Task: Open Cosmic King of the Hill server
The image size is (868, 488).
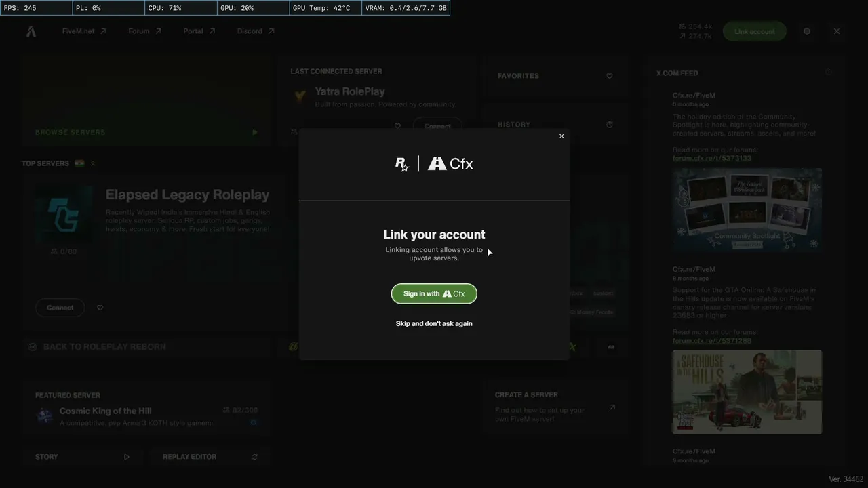Action: [146, 407]
